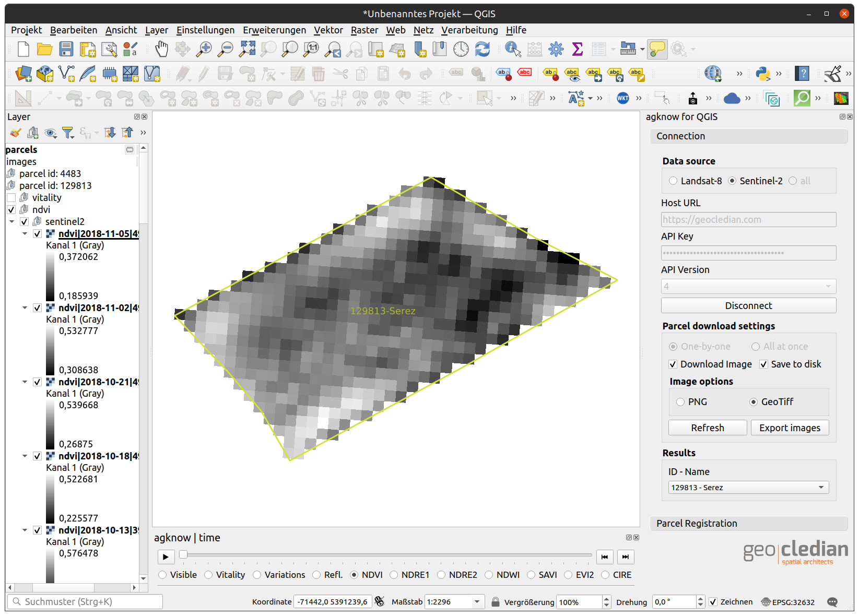The height and width of the screenshot is (616, 859).
Task: Manage map themes eye icon in Layer panel
Action: tap(51, 133)
